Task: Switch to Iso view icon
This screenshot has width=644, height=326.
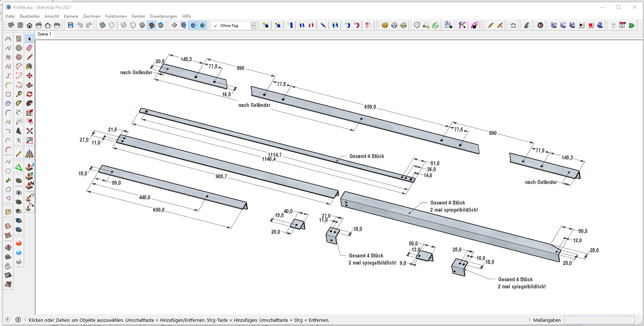Action: coord(11,25)
